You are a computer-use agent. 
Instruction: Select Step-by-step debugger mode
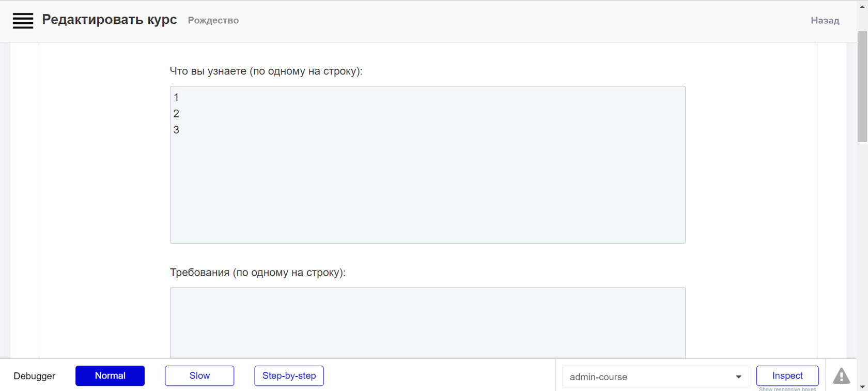289,376
